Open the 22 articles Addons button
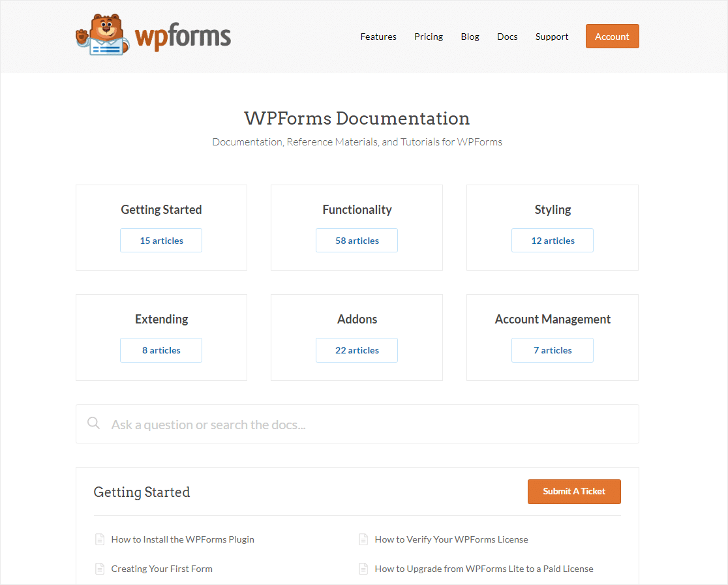The height and width of the screenshot is (585, 728). [357, 350]
